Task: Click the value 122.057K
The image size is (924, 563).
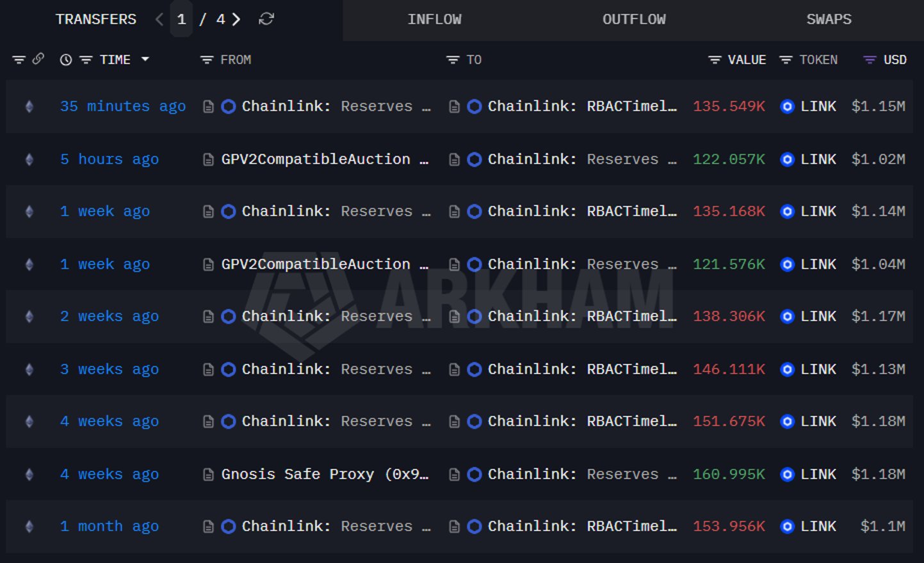Action: click(729, 159)
